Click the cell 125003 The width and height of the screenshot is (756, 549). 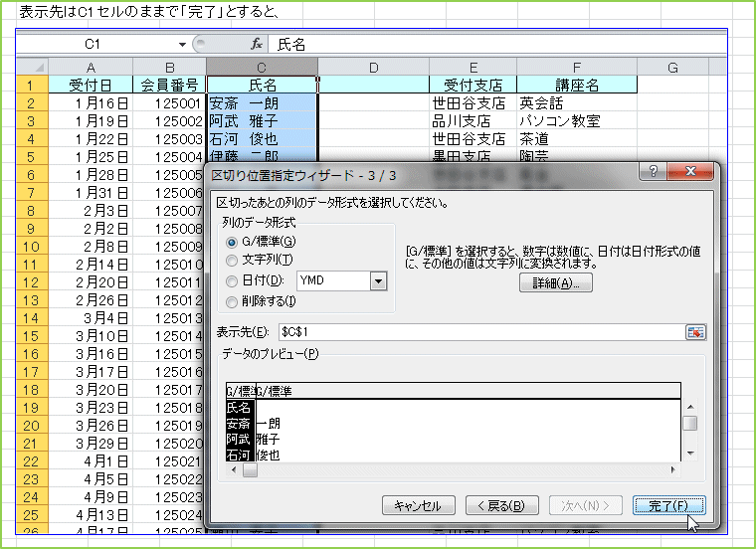point(170,139)
